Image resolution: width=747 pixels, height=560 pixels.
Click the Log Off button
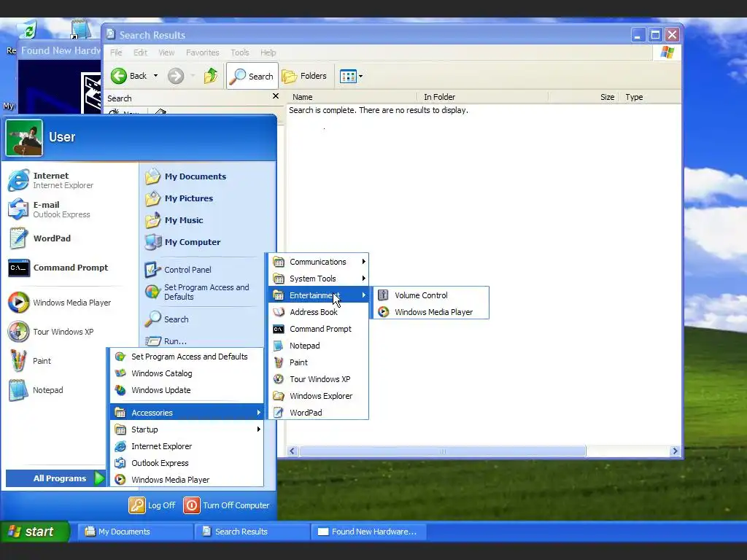click(x=152, y=505)
